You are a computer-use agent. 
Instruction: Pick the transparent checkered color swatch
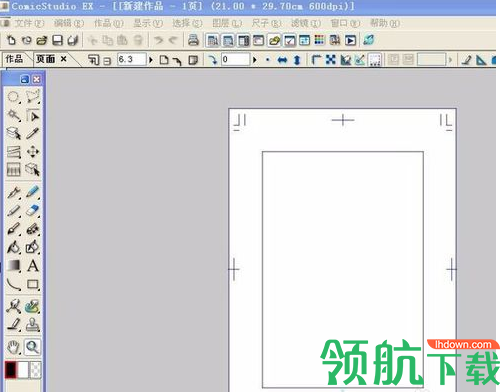[35, 370]
